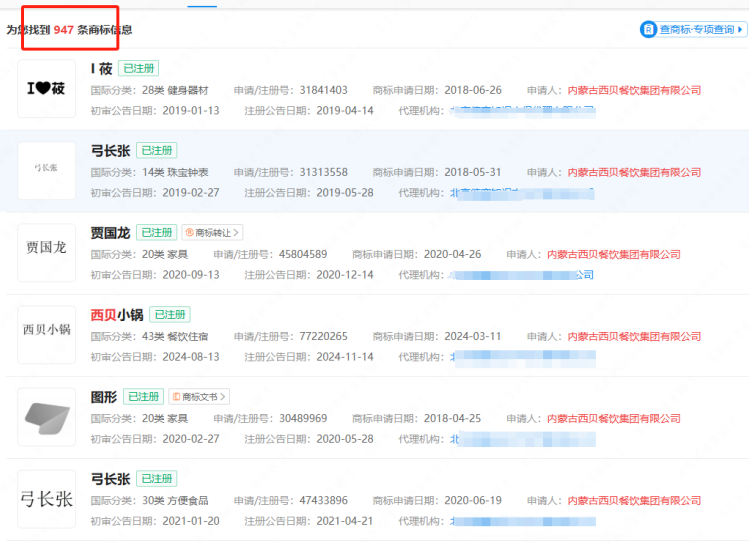Click registration number 31841403
The height and width of the screenshot is (543, 749).
(x=323, y=90)
